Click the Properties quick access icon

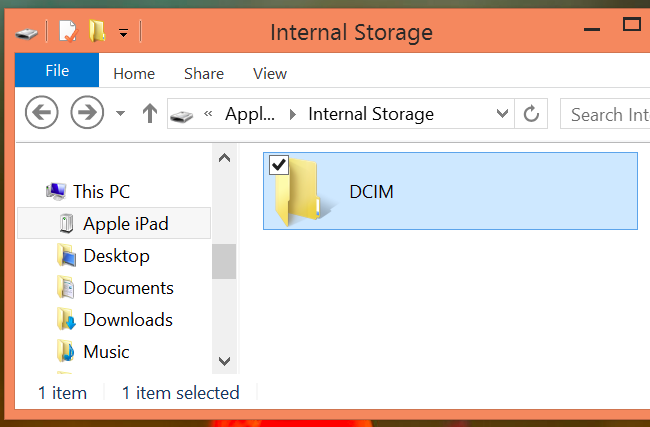67,32
